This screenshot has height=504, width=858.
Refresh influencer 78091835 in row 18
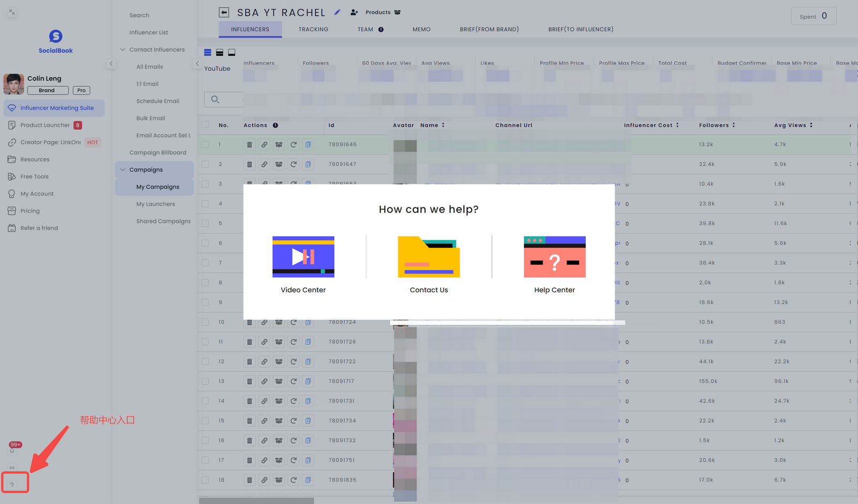pyautogui.click(x=293, y=480)
